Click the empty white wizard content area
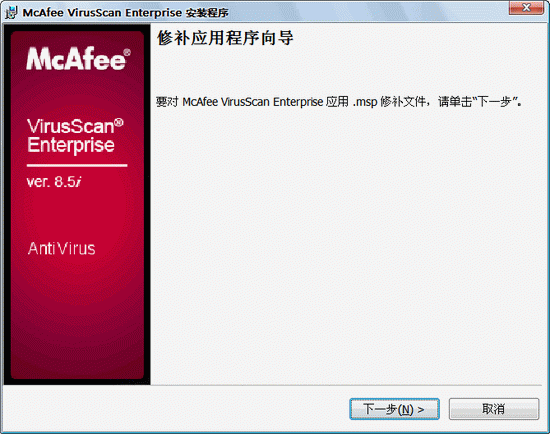This screenshot has height=434, width=550. point(347,246)
